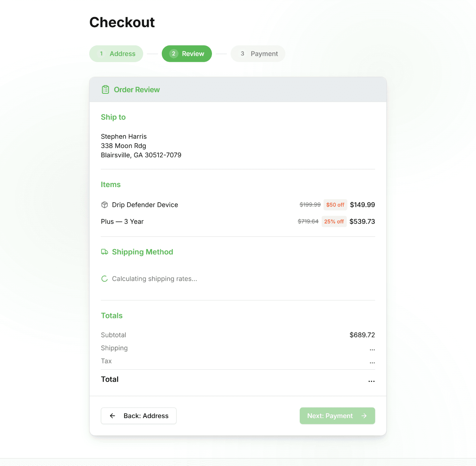Image resolution: width=476 pixels, height=466 pixels.
Task: Click the spinning loader calculating shipping rates
Action: [104, 279]
